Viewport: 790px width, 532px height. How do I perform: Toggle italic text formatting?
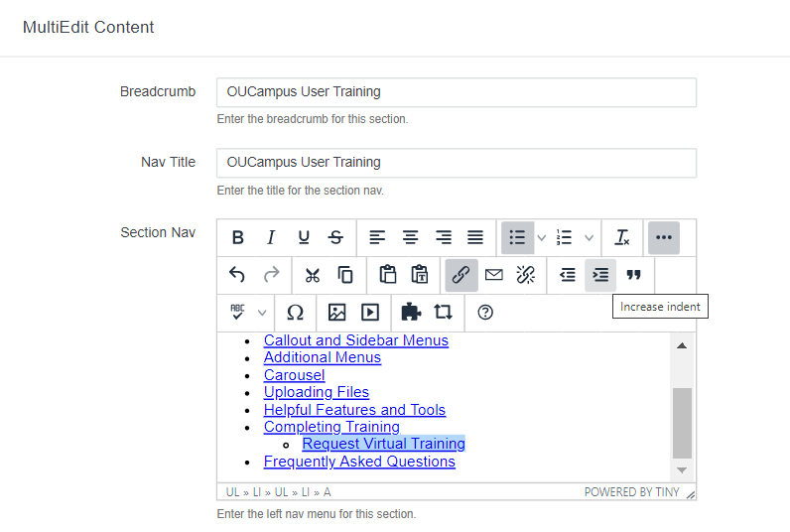[270, 237]
